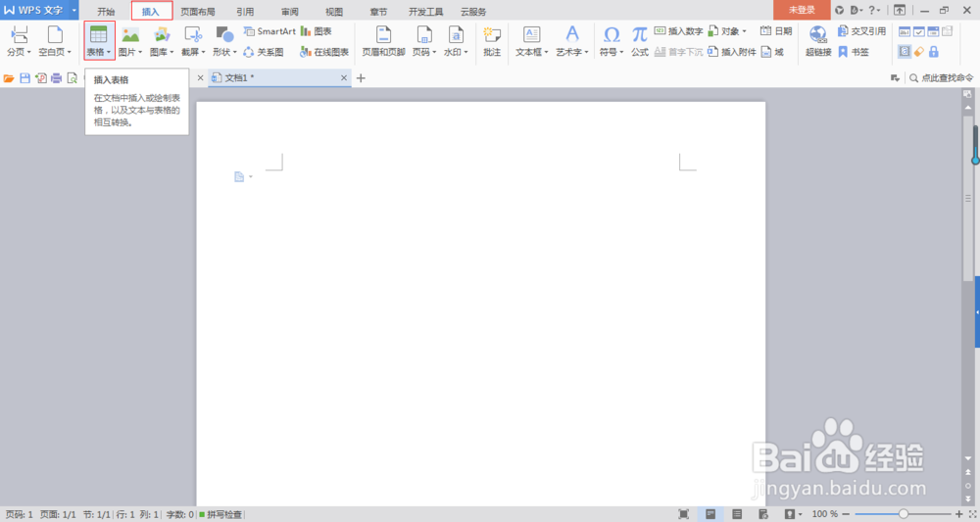Open the 表格 (table) insert button
The width and height of the screenshot is (980, 522).
[x=99, y=41]
